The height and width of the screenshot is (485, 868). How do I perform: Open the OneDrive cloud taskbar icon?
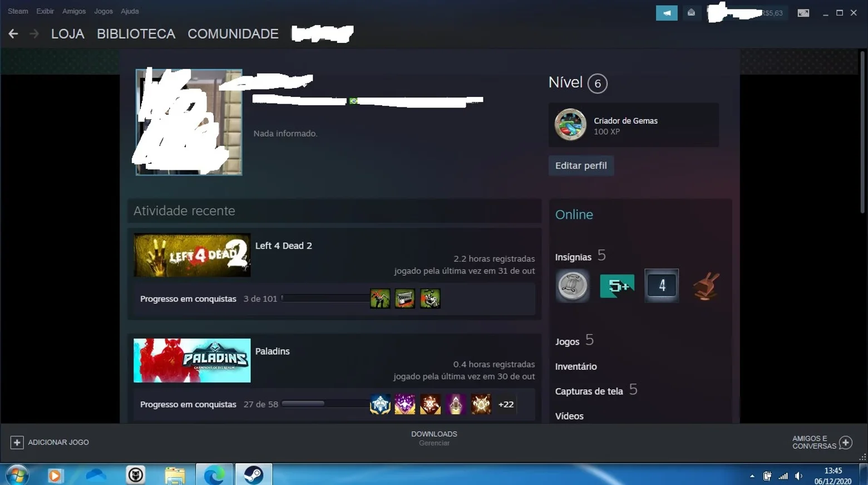(96, 475)
